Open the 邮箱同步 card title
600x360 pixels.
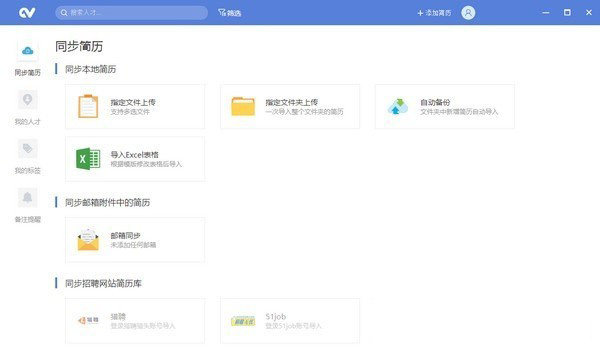[x=126, y=235]
